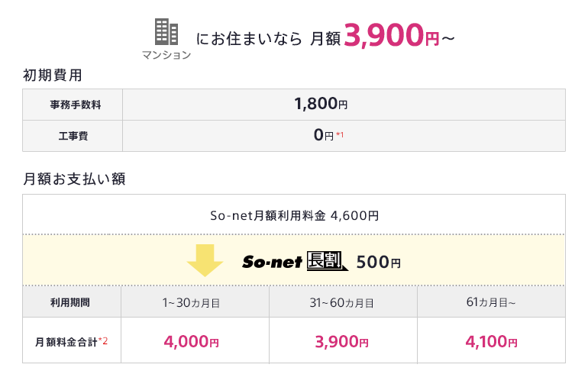Click the 利用期間 header cell
This screenshot has width=588, height=387.
pos(73,302)
